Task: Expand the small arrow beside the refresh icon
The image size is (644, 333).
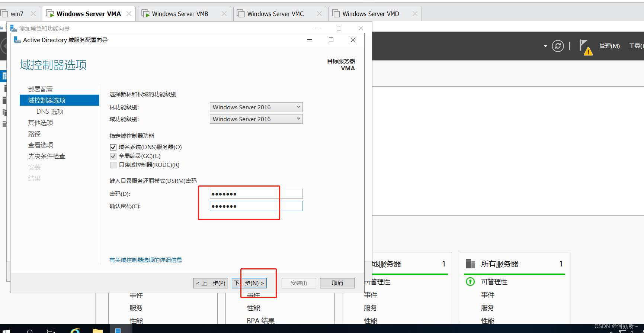Action: [545, 46]
